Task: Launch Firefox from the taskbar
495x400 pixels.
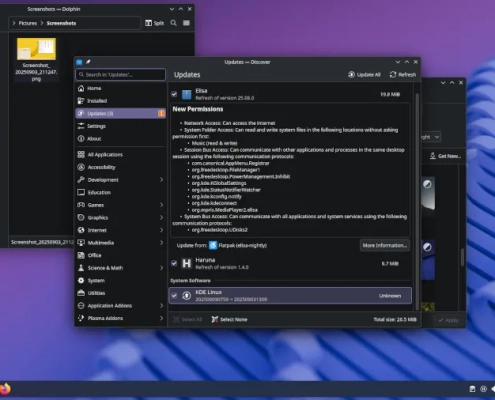Action: pos(5,389)
